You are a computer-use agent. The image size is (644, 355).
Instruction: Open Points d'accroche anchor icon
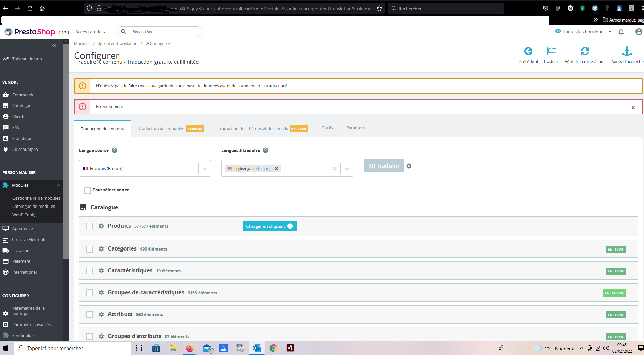627,51
